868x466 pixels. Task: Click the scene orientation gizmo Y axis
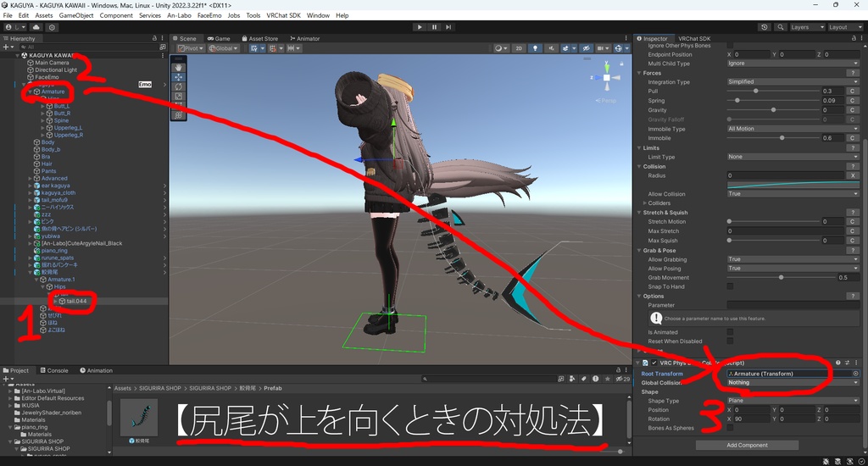pos(607,66)
